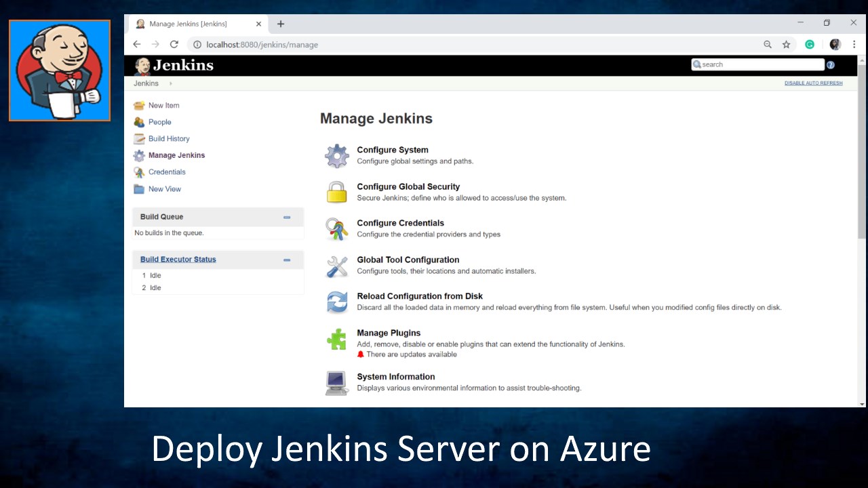Click the Jenkins butler logo in header

click(142, 65)
